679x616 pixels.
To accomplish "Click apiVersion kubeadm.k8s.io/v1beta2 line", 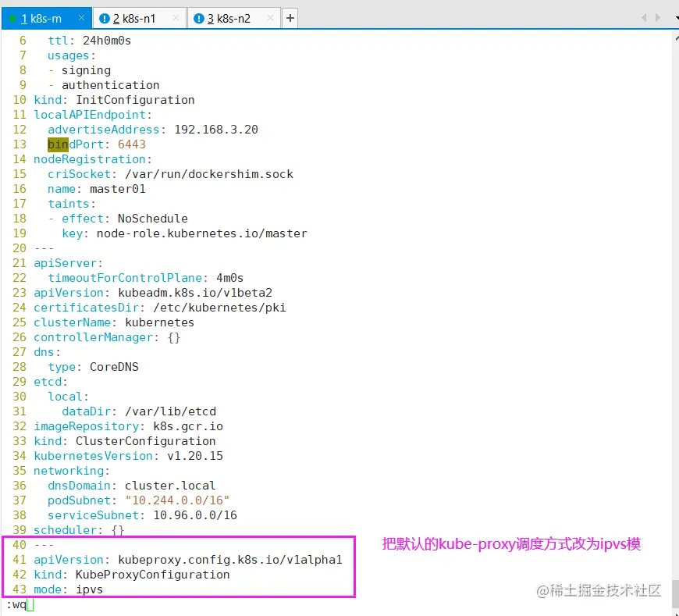I will [153, 293].
